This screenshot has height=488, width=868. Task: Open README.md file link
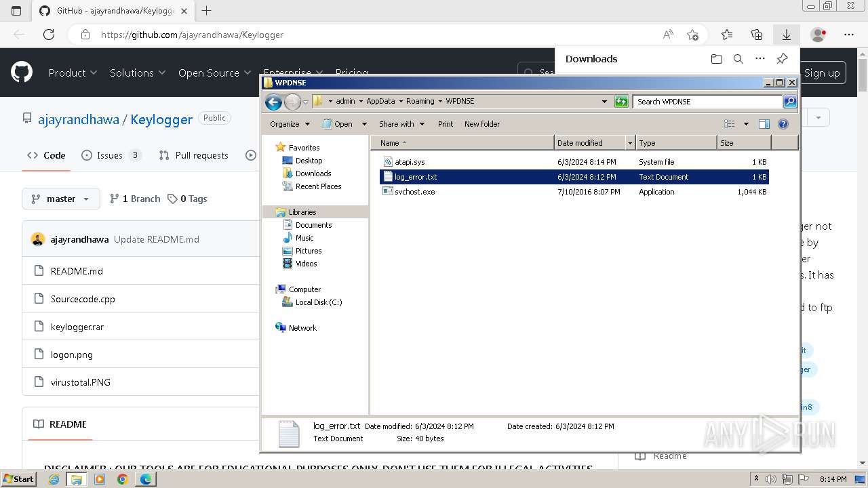77,271
